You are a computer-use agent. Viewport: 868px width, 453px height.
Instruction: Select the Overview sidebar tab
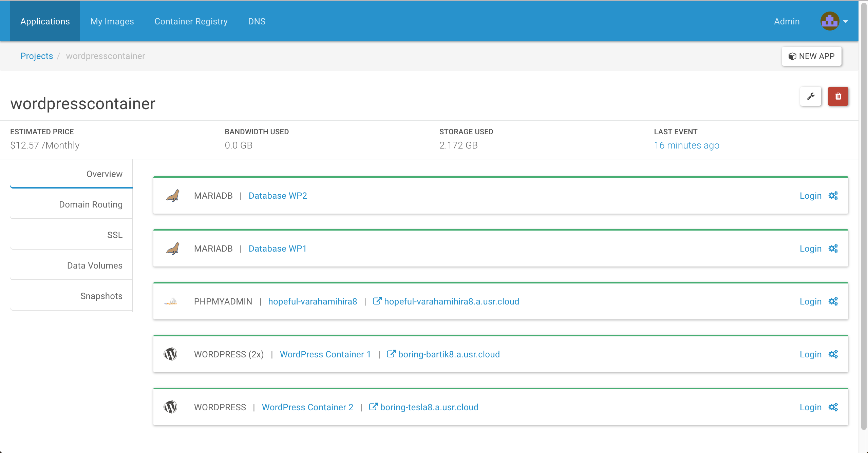click(x=72, y=174)
